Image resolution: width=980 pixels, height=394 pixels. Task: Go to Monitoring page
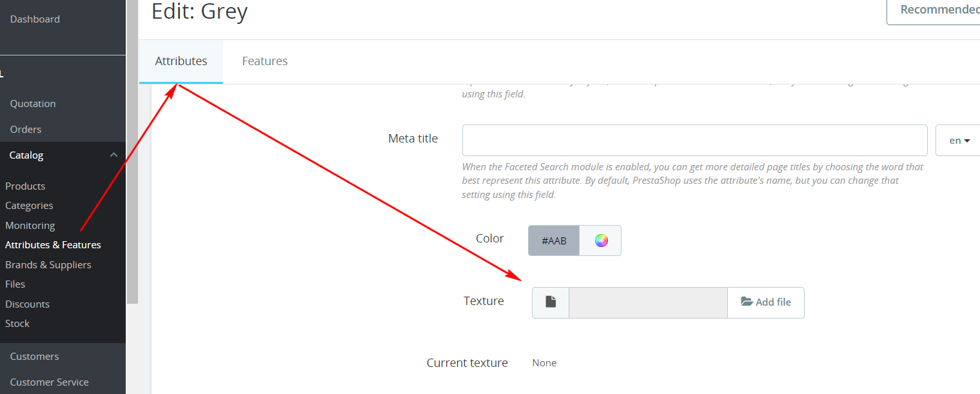click(x=30, y=225)
